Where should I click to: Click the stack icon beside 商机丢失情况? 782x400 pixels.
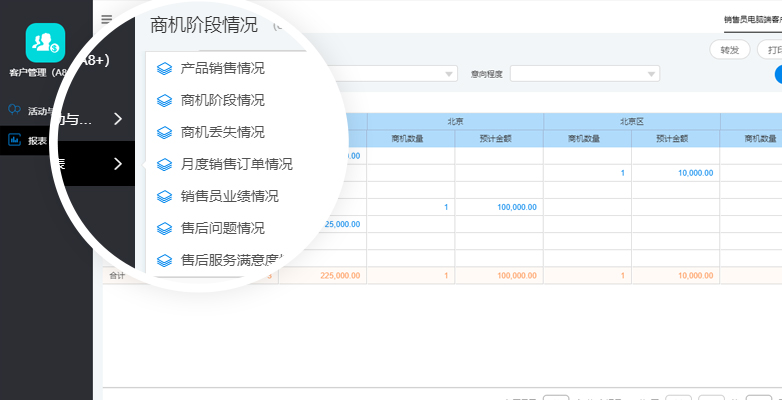pos(165,132)
